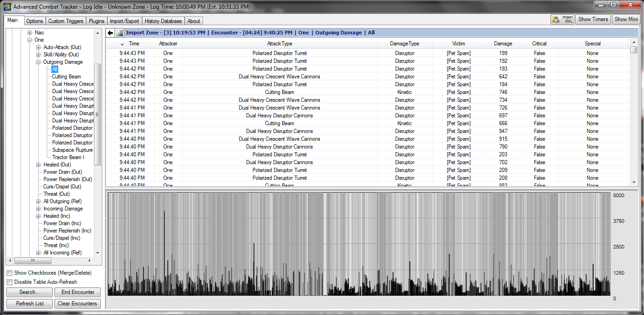Click the graph picture icon beside back arrow

(120, 33)
